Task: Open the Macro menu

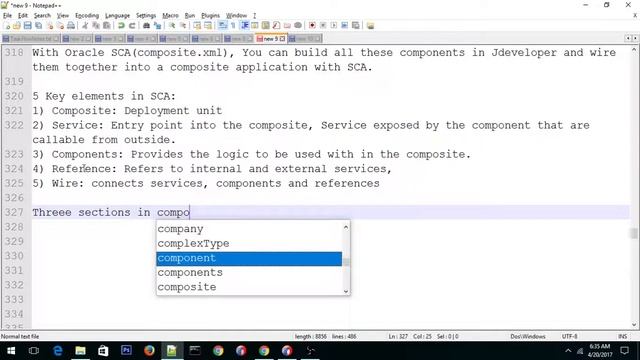Action: click(x=170, y=16)
